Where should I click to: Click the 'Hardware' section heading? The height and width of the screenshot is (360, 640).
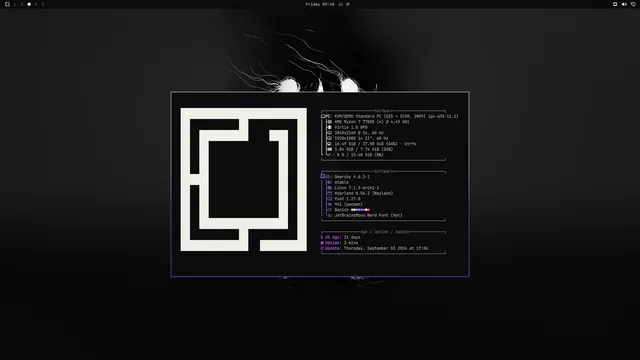(x=383, y=111)
